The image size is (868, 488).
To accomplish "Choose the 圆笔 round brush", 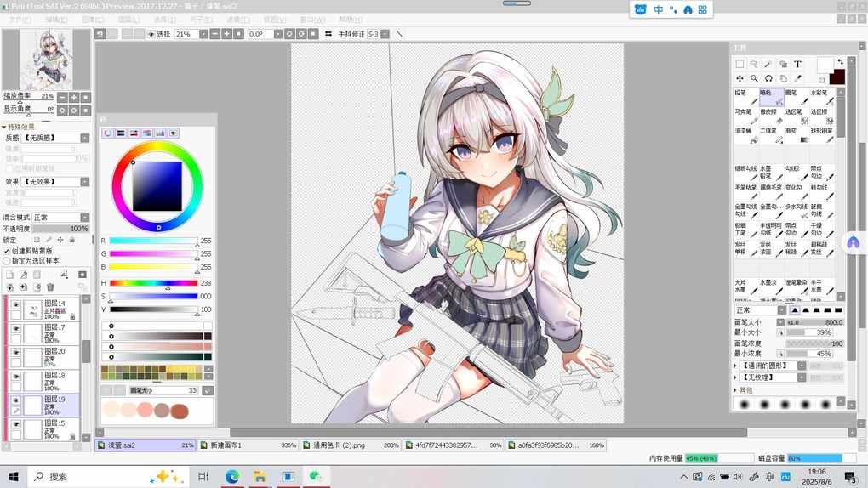I will pos(797,97).
